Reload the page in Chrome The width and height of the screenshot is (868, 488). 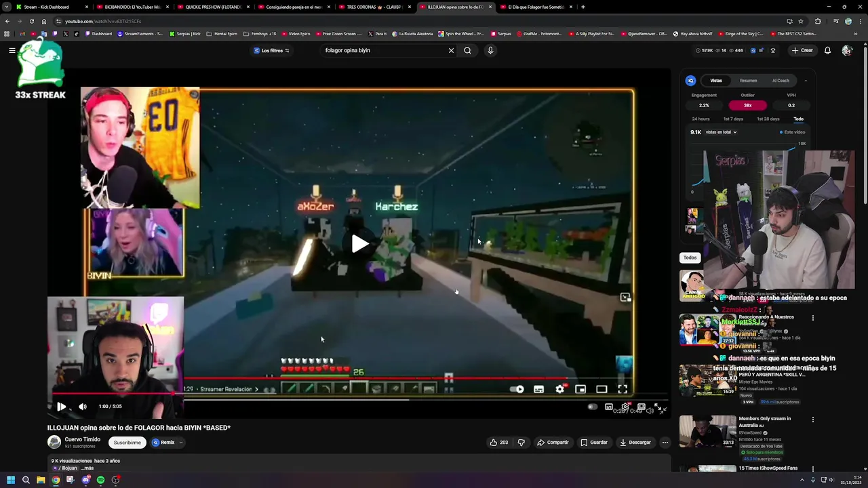point(31,21)
